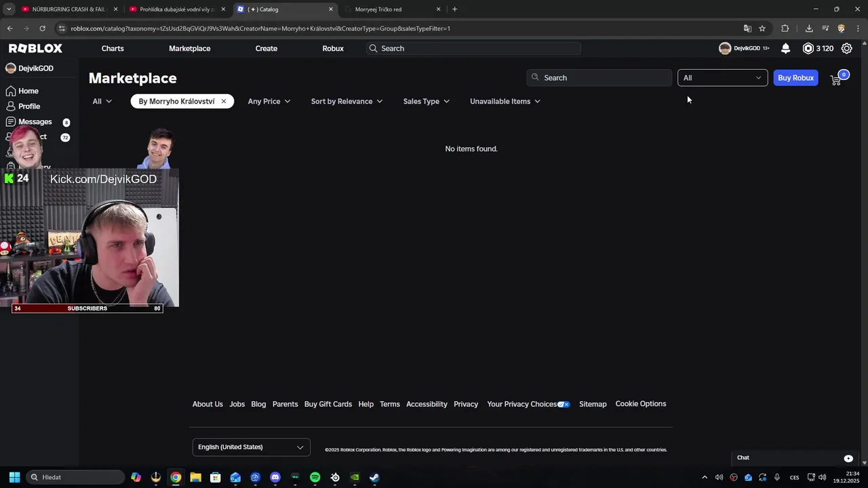
Task: Open the All search scope combo box
Action: pos(722,78)
